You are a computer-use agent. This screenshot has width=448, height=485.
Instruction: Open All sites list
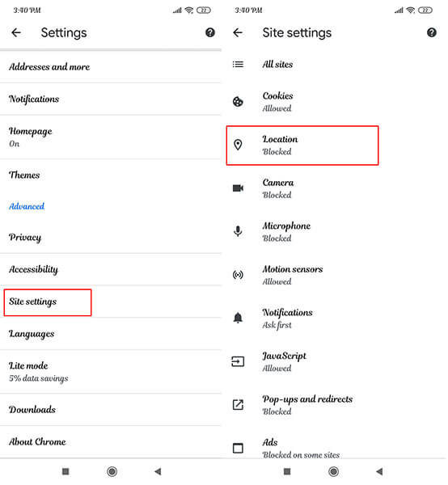click(335, 65)
